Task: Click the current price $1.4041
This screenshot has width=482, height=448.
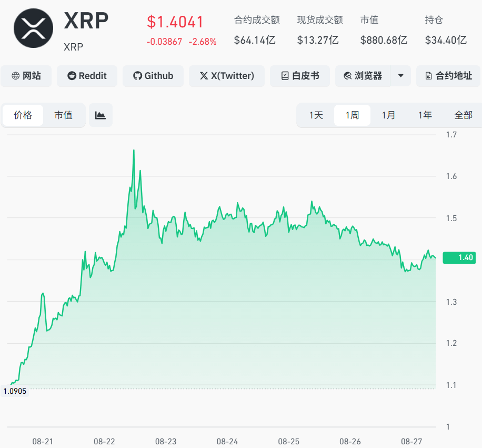Action: pyautogui.click(x=175, y=22)
